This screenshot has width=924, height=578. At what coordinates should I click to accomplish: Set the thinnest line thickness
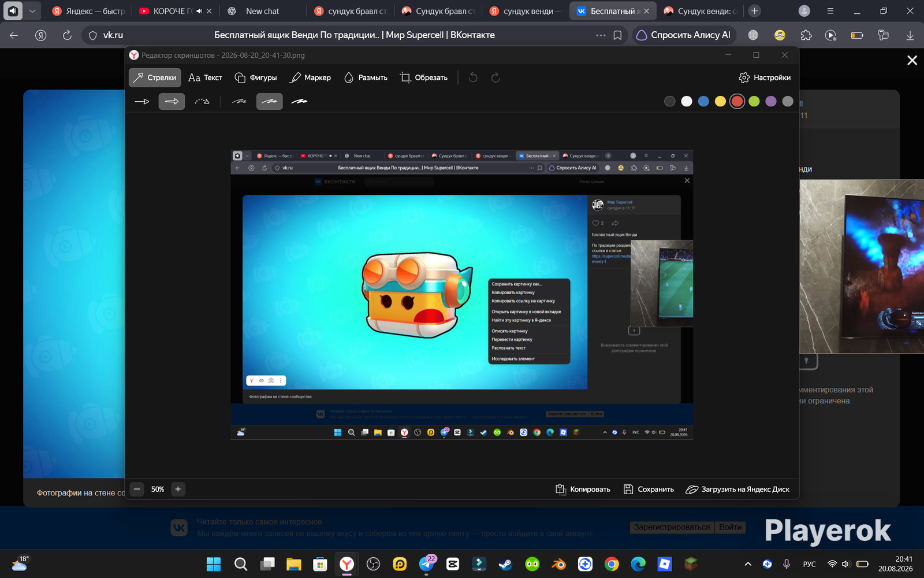click(239, 101)
